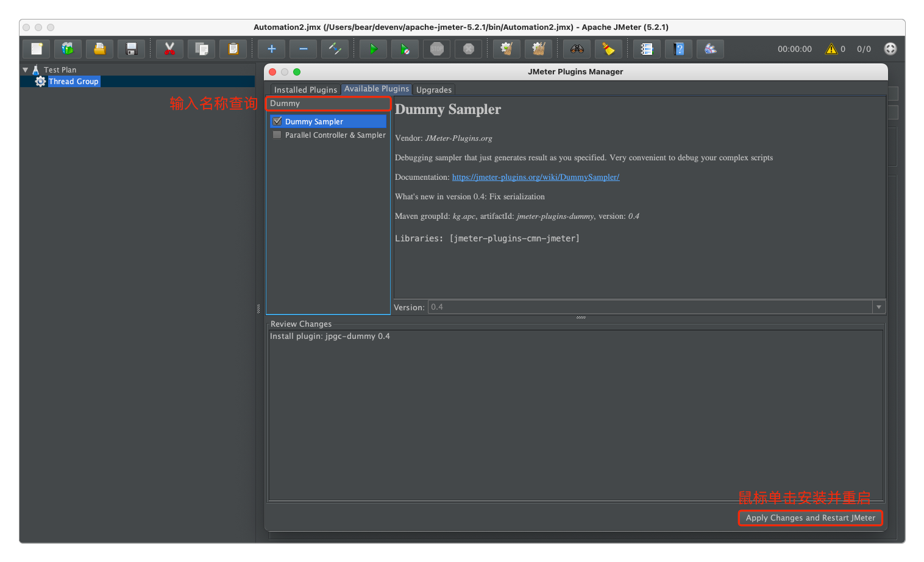The image size is (924, 562).
Task: Open the function helper list icon
Action: coord(647,49)
